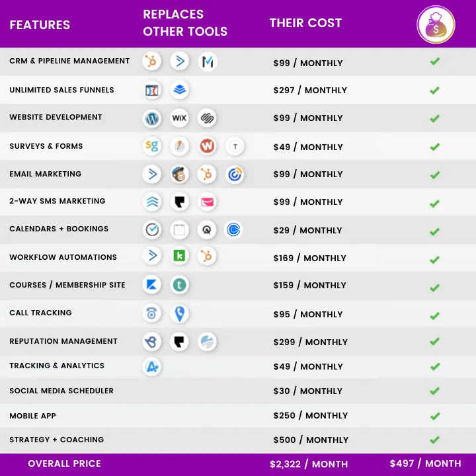Click the green checkmark for CRM & Pipeline Management
476x476 pixels.
pos(435,61)
